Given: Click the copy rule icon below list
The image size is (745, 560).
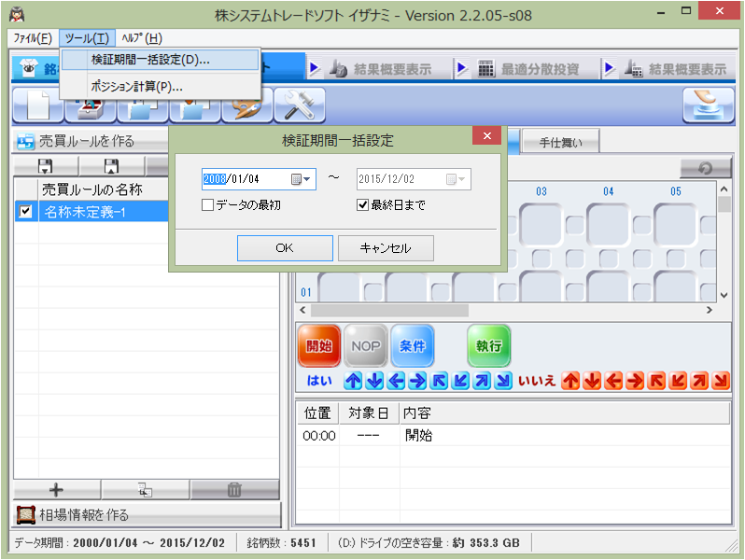Looking at the screenshot, I should click(x=145, y=490).
